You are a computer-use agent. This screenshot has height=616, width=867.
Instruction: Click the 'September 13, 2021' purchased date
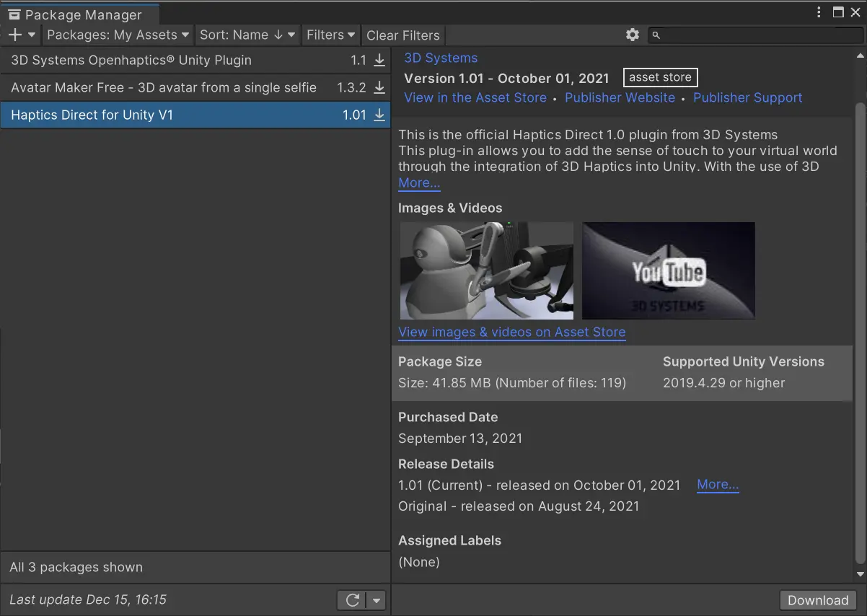[460, 439]
